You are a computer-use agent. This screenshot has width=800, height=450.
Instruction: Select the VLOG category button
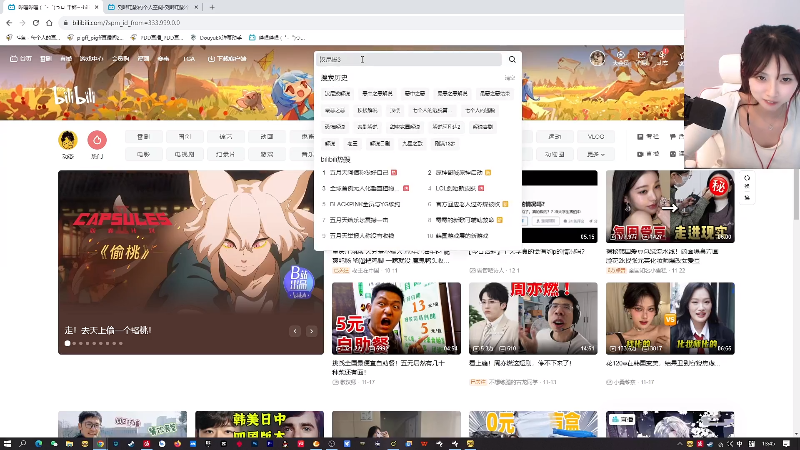coord(596,137)
